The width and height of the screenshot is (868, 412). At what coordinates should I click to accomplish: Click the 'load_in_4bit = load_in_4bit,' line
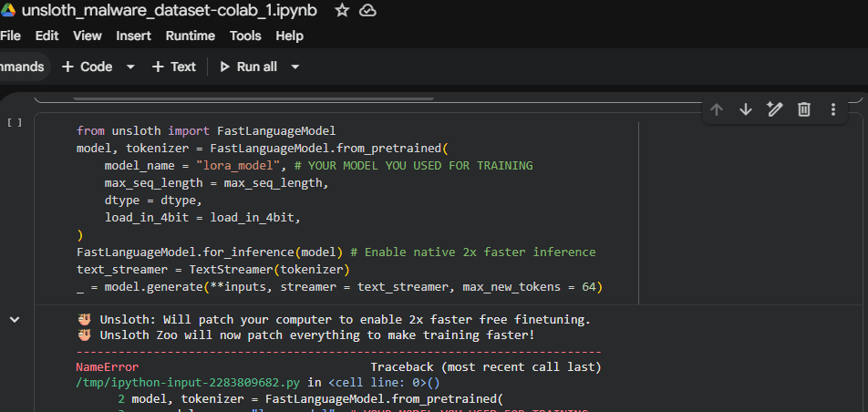202,218
